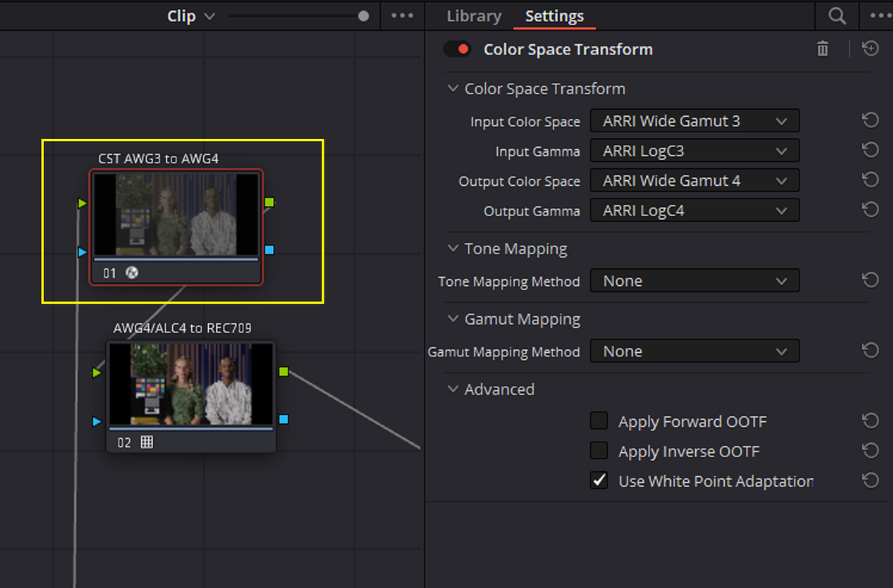Image resolution: width=893 pixels, height=588 pixels.
Task: Open the node graph options three-dot menu
Action: pos(402,15)
